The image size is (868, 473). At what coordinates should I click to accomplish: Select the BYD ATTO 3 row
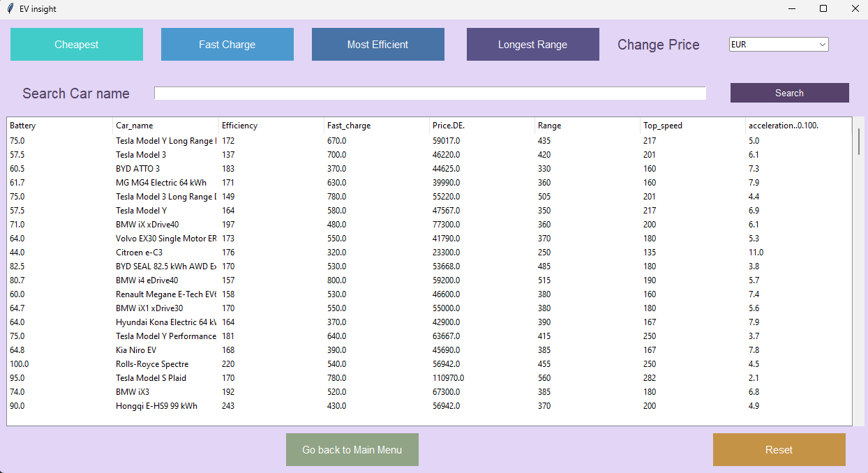click(x=429, y=169)
